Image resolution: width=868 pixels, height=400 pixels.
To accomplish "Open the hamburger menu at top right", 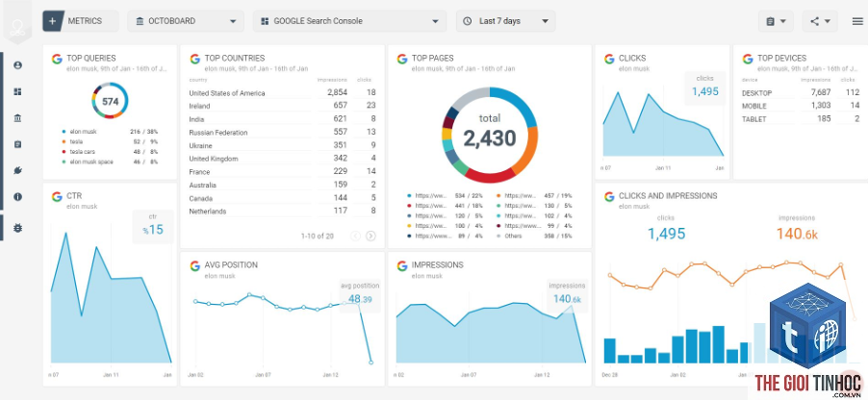I will (857, 21).
